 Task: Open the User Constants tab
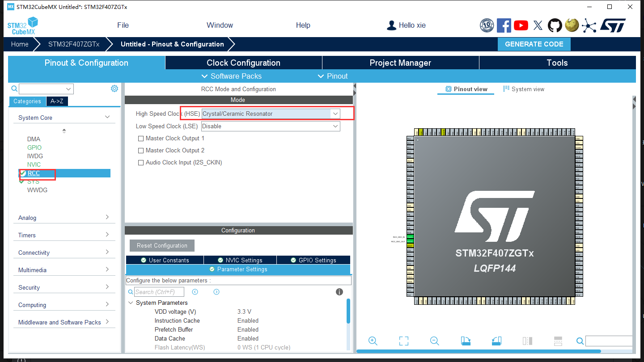165,260
